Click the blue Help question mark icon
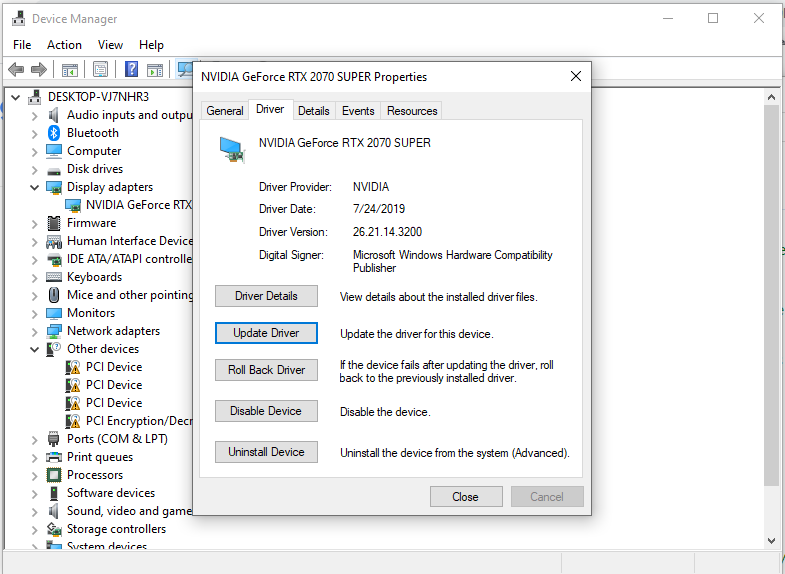Viewport: 785px width, 574px height. click(x=131, y=69)
